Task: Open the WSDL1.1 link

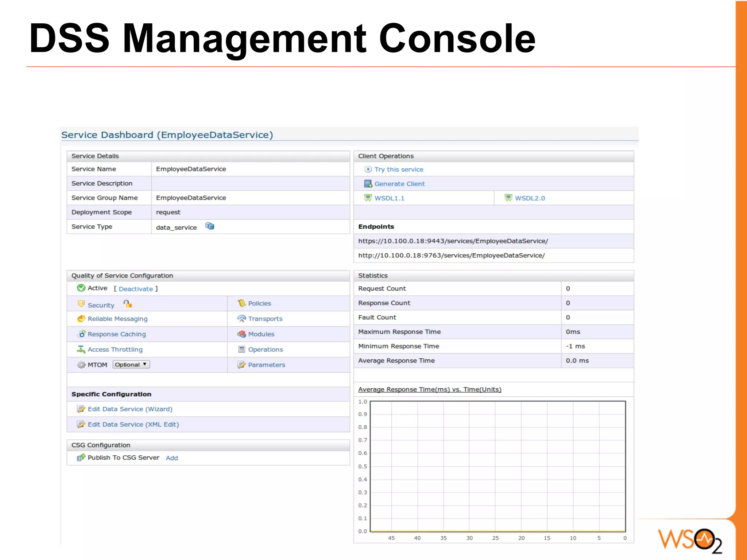Action: pos(389,198)
